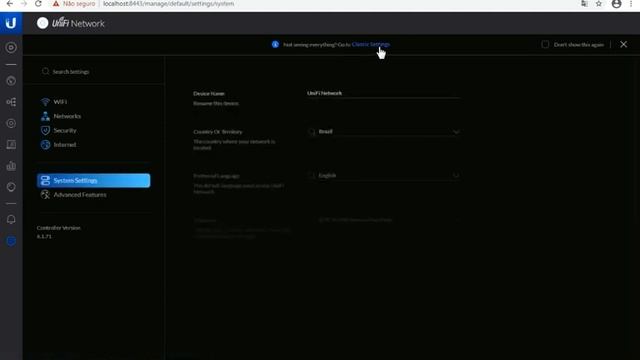Select WiFi in settings menu
The image size is (640, 360).
pos(60,102)
